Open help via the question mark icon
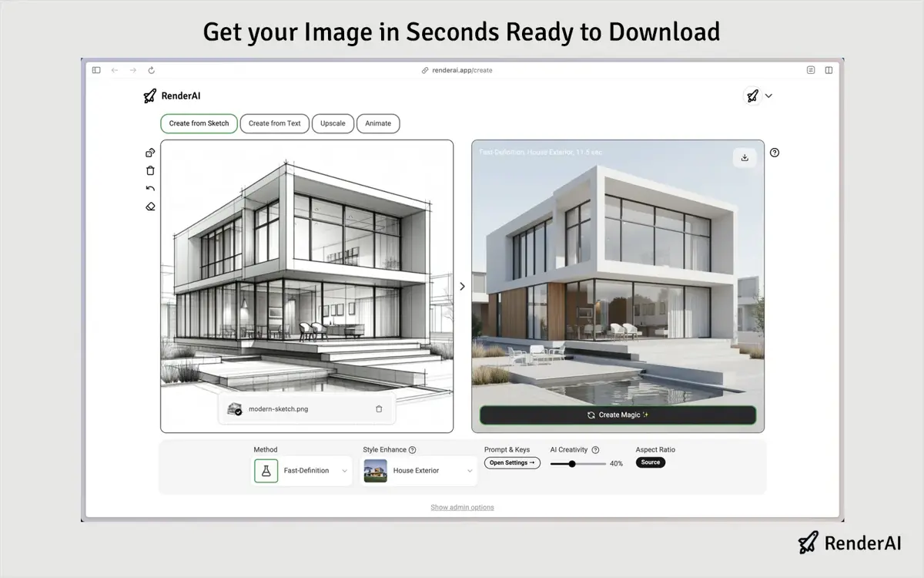 click(x=775, y=153)
